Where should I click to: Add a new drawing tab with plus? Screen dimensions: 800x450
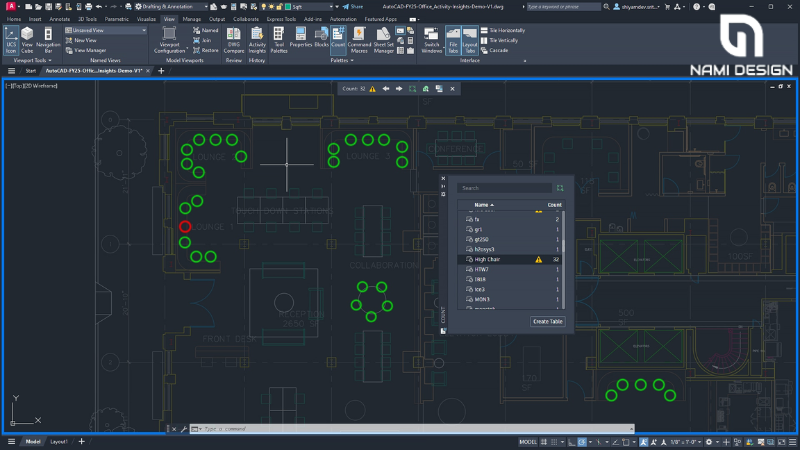coord(161,71)
